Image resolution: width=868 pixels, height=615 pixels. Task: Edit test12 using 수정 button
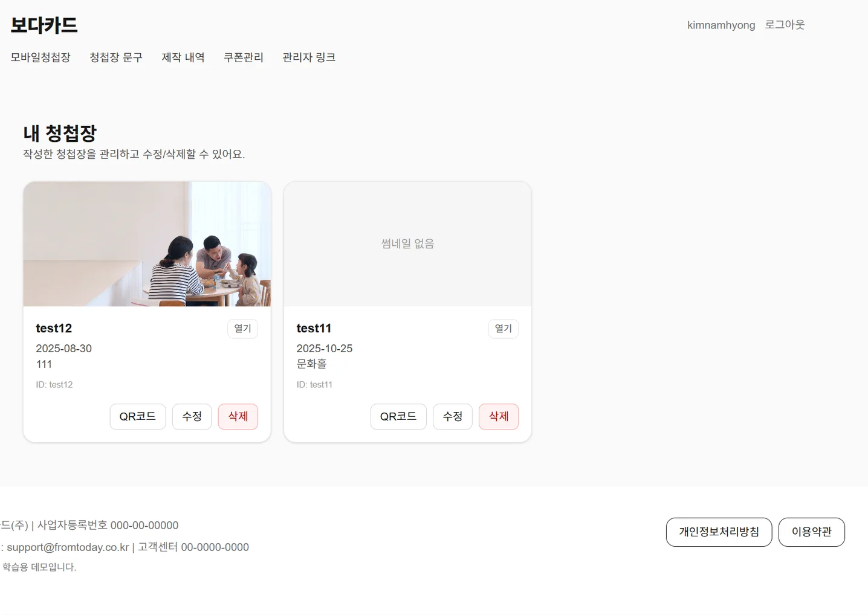coord(192,417)
